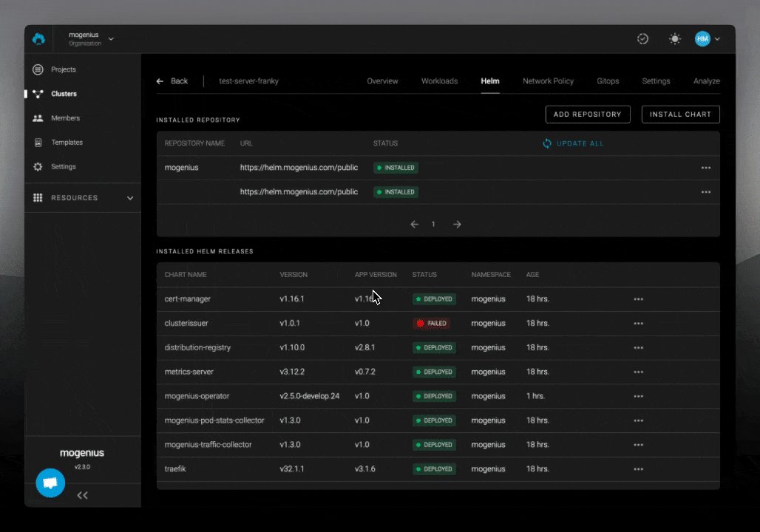This screenshot has height=532, width=760.
Task: Open actions menu for cert-manager release
Action: 638,299
